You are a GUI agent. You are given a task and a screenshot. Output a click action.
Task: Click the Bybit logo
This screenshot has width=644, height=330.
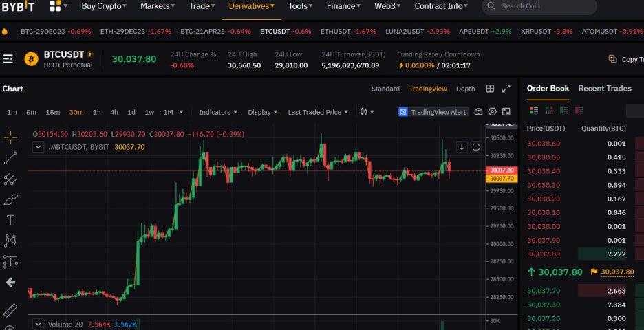click(18, 6)
